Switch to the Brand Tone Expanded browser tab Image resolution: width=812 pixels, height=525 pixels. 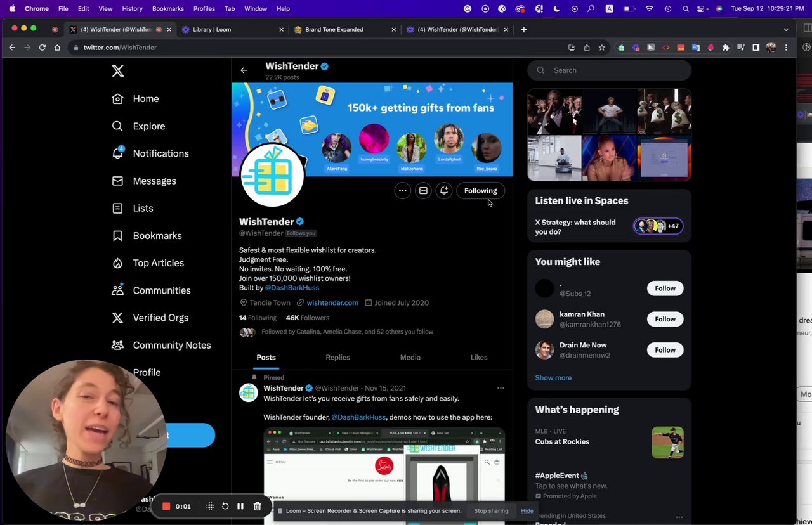click(343, 30)
